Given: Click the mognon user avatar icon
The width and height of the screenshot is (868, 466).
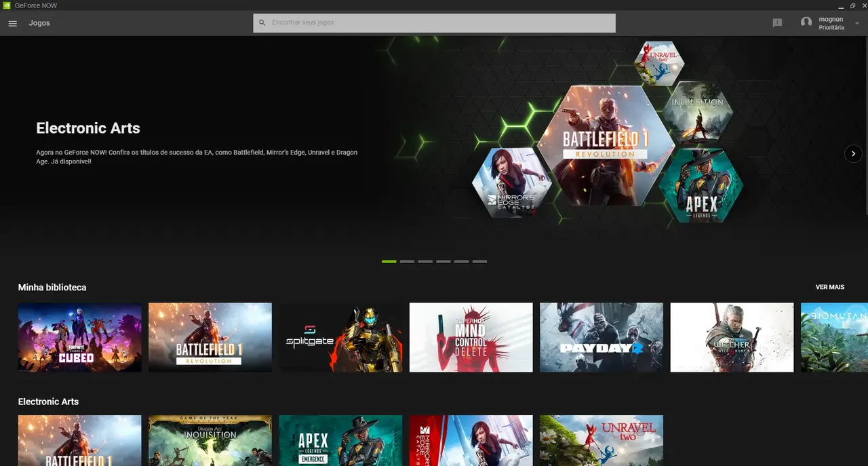Looking at the screenshot, I should (806, 22).
